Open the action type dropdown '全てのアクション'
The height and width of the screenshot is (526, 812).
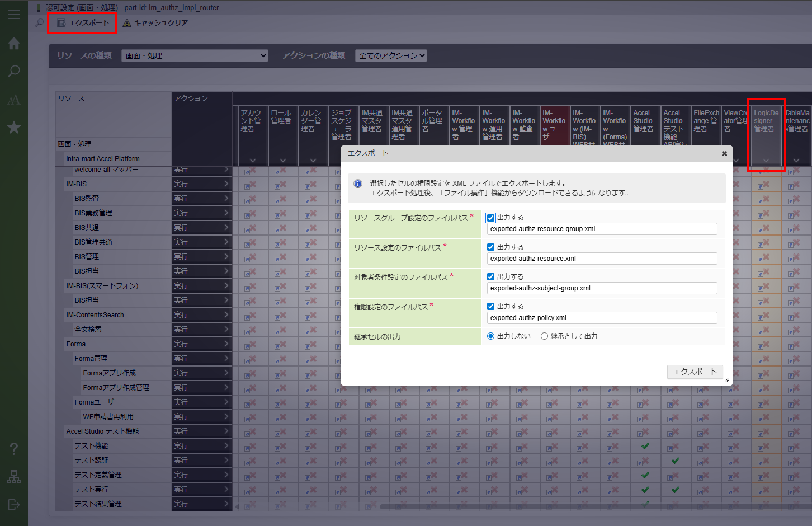[x=391, y=56]
